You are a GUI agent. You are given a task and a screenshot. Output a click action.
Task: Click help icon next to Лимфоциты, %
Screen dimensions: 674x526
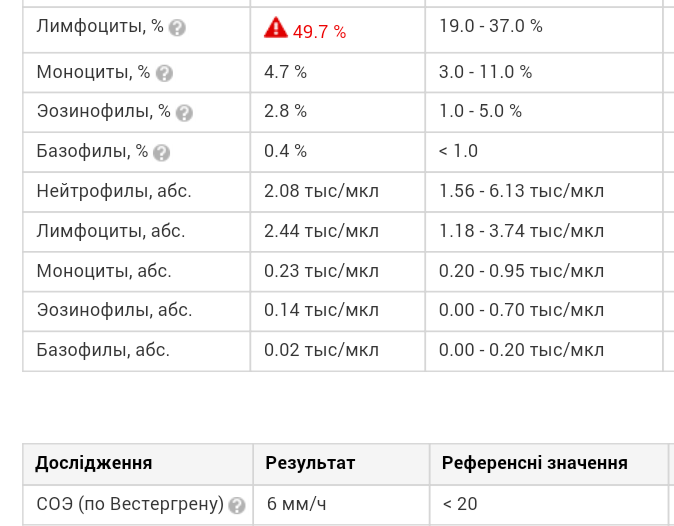point(177,28)
